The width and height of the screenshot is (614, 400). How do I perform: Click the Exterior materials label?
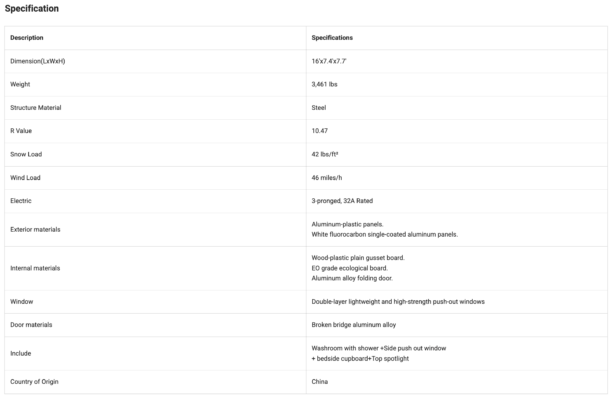click(x=35, y=230)
